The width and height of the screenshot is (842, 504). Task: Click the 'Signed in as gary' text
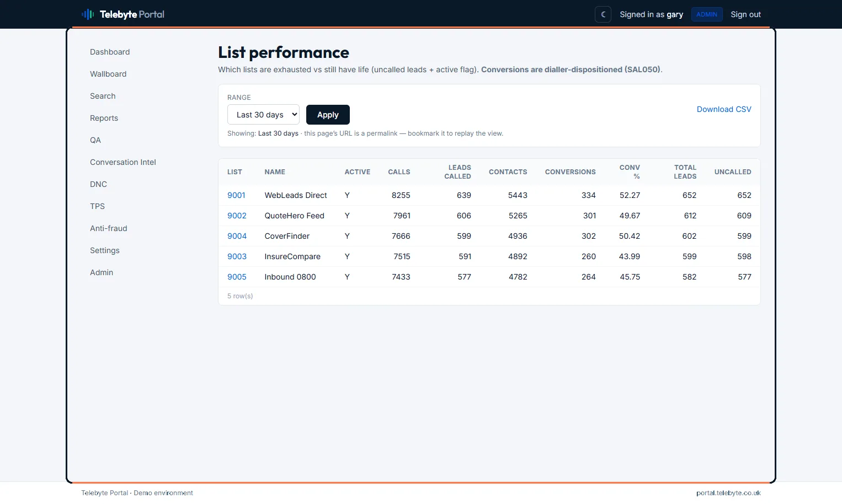click(651, 14)
